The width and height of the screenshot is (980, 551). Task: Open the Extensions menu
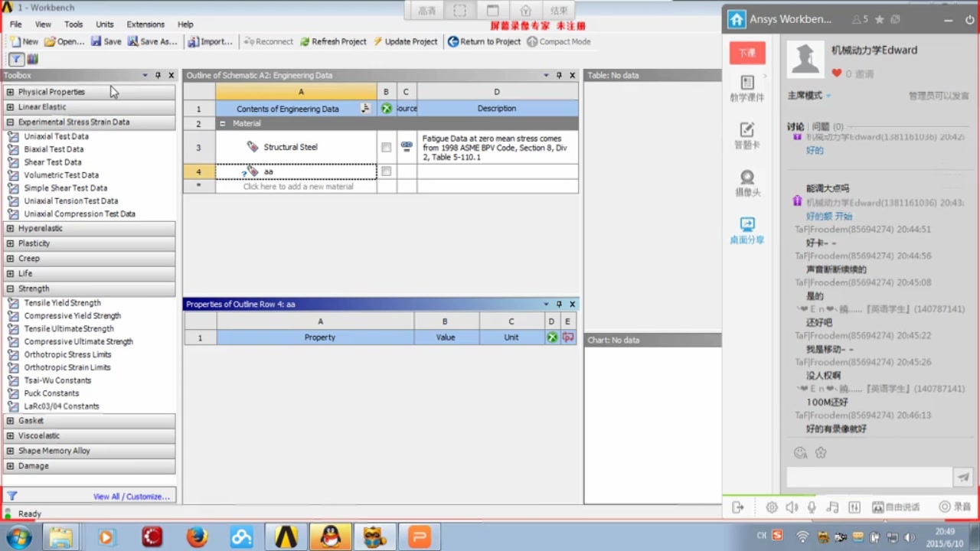[x=145, y=24]
